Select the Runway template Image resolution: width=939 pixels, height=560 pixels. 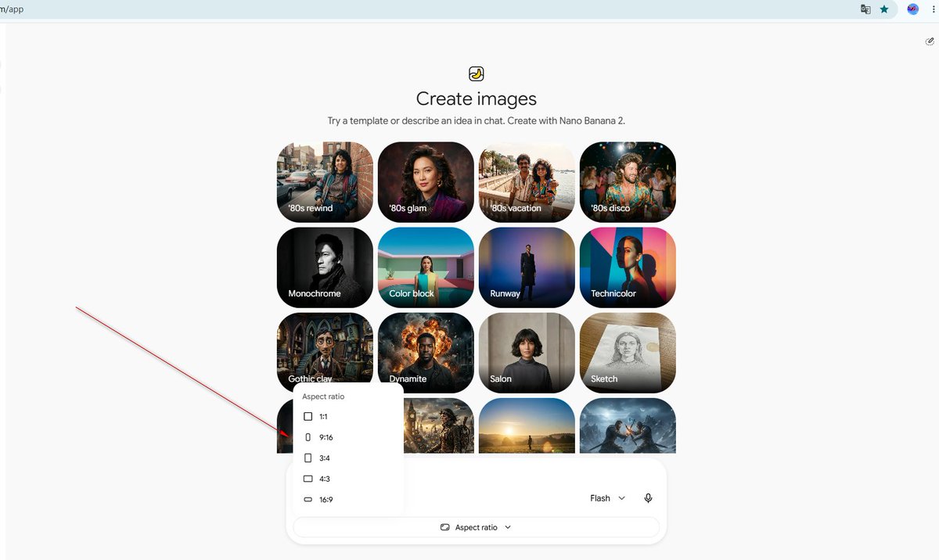click(x=527, y=267)
